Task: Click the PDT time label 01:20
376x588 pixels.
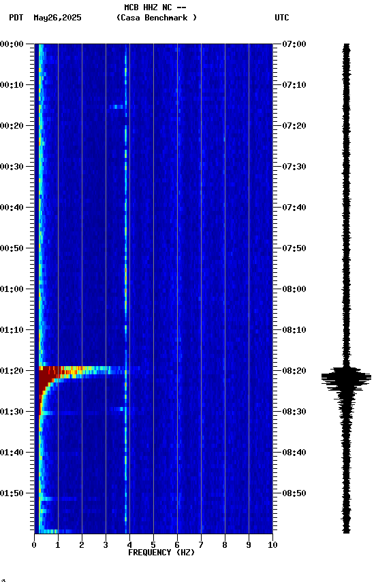Action: click(12, 371)
